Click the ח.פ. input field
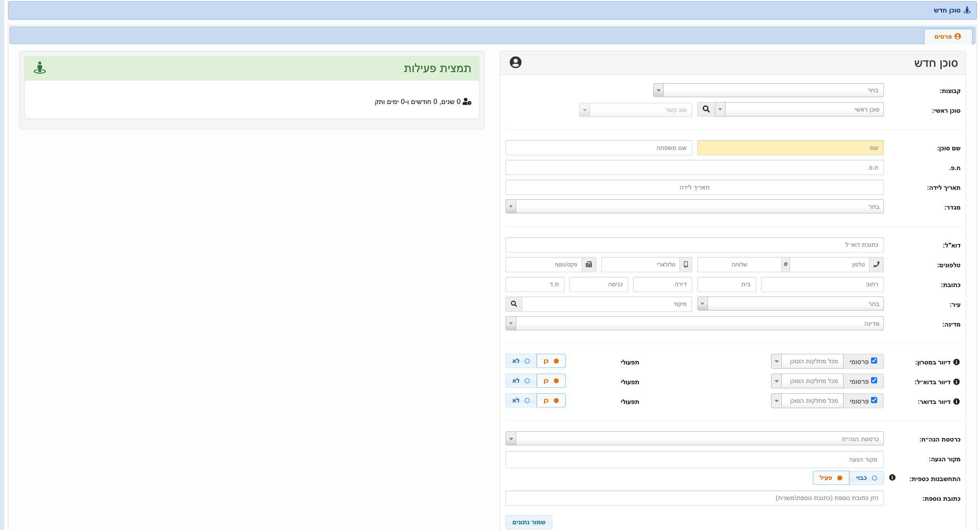This screenshot has height=530, width=980. tap(695, 168)
